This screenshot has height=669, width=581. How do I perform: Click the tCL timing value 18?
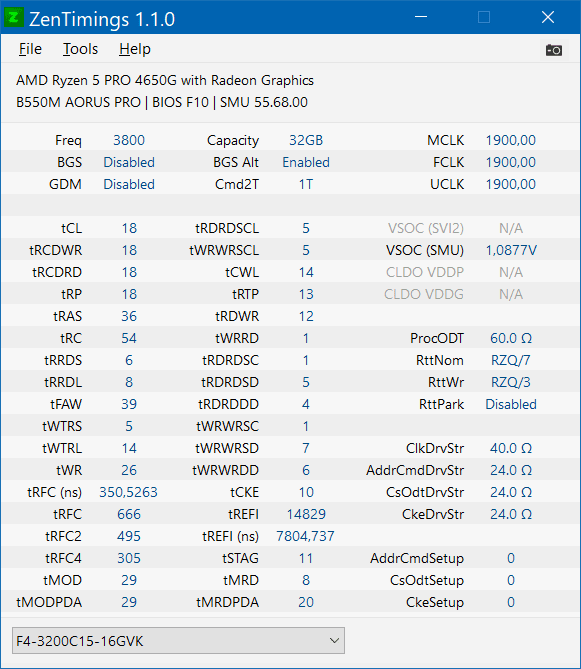pyautogui.click(x=129, y=228)
